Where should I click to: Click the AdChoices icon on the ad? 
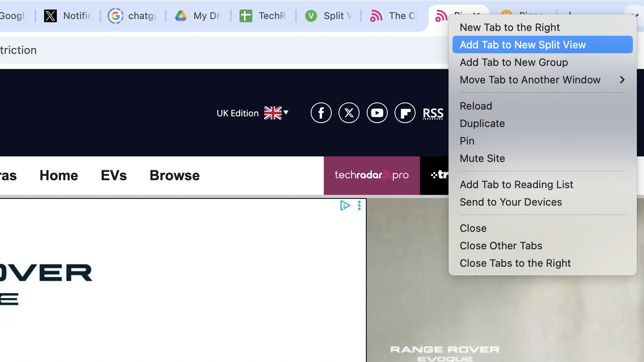345,206
